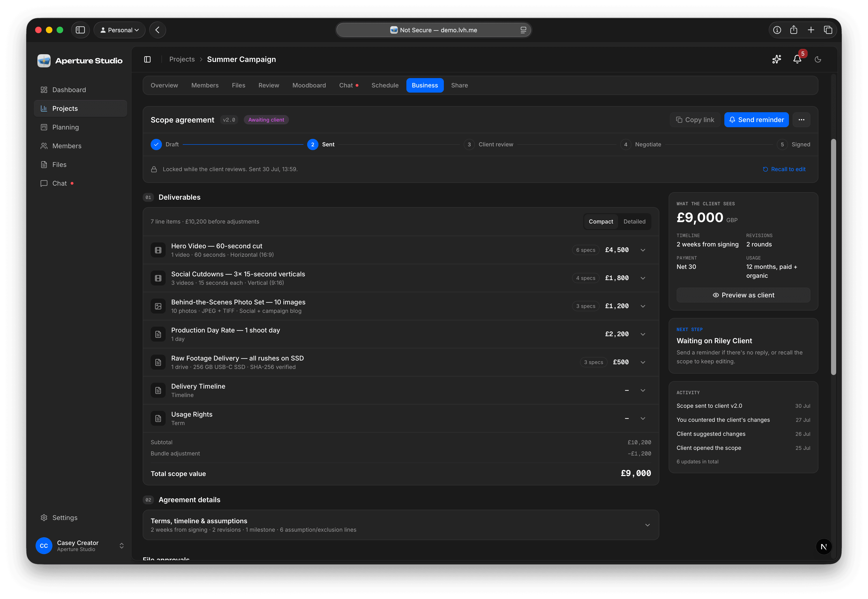Screen dimensions: 868x599
Task: Click the Sent step number 2 marker
Action: 313,144
